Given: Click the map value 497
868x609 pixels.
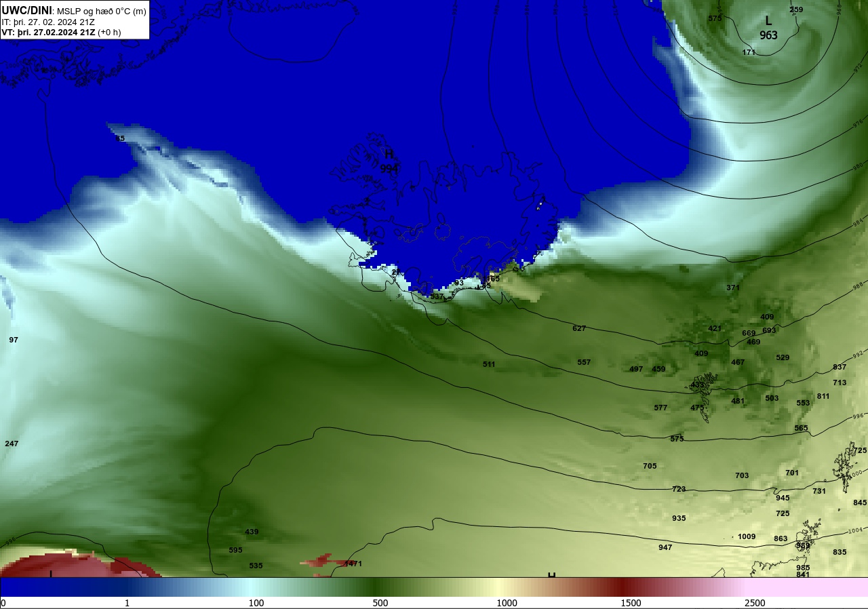Looking at the screenshot, I should [636, 369].
